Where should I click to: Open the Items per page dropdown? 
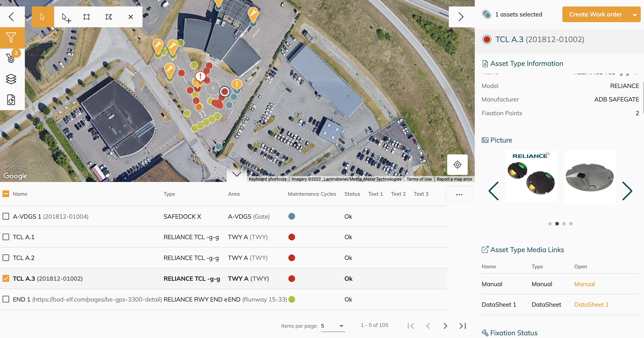pos(333,326)
